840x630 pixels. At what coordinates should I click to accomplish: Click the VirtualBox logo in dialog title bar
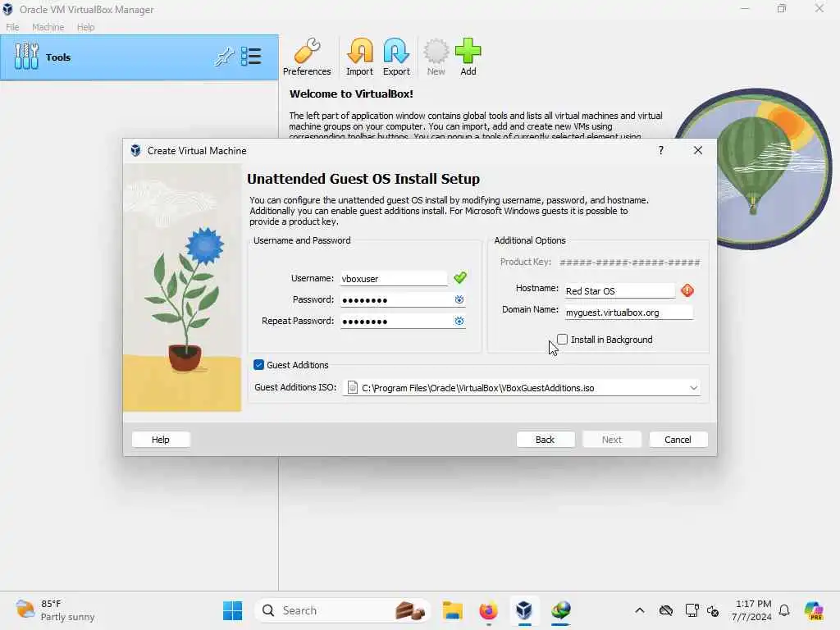[135, 151]
